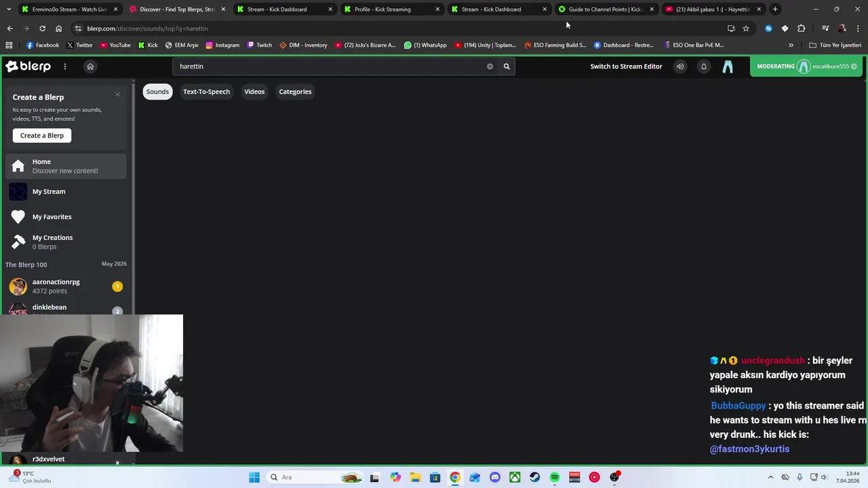Click the search magnifier button

(507, 66)
